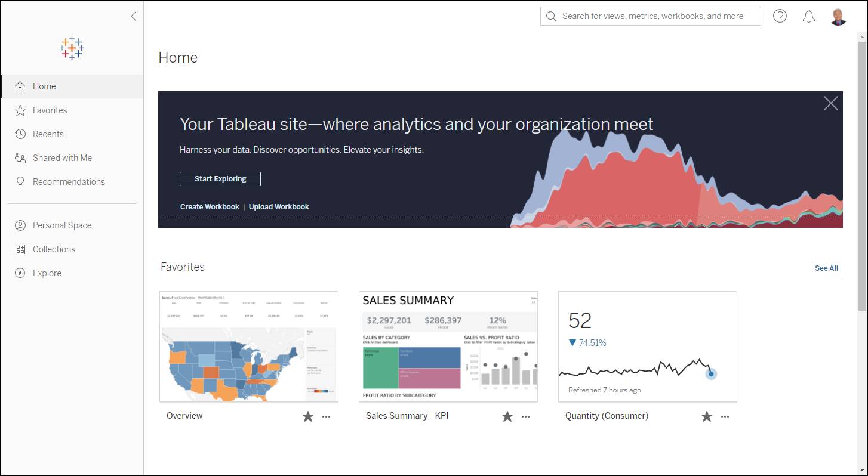Screen dimensions: 868x476
Task: Click the Upload Workbook link
Action: pos(279,207)
